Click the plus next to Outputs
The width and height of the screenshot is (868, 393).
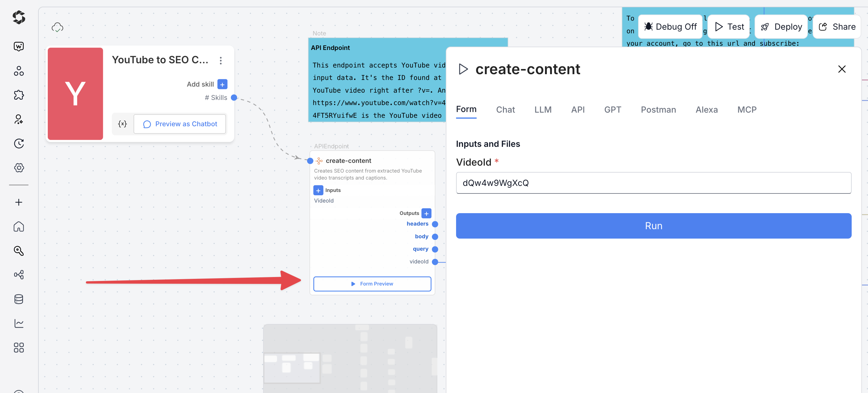click(x=426, y=213)
